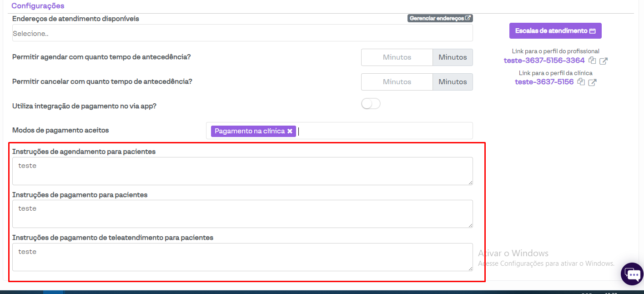Image resolution: width=644 pixels, height=294 pixels.
Task: Focus the cancellation advance minutes input
Action: tap(397, 82)
